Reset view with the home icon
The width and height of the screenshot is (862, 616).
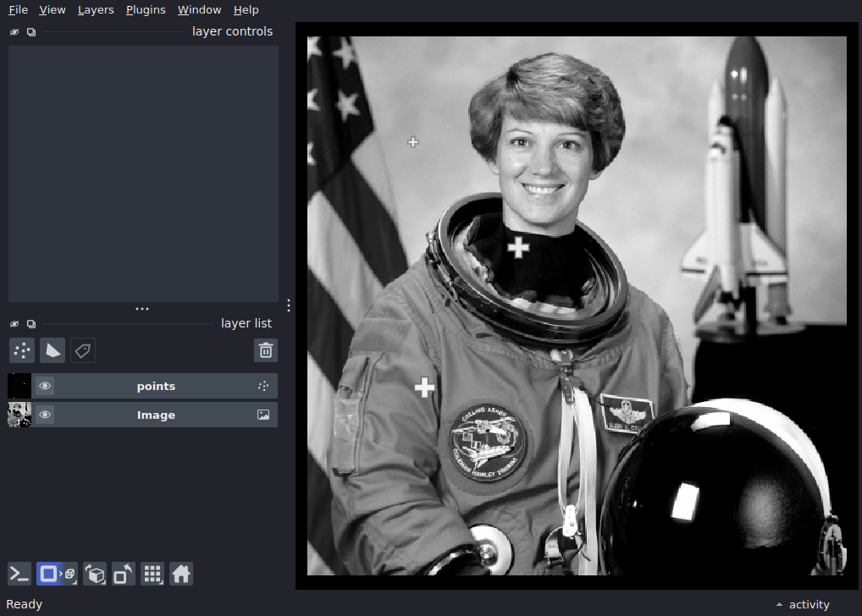181,575
